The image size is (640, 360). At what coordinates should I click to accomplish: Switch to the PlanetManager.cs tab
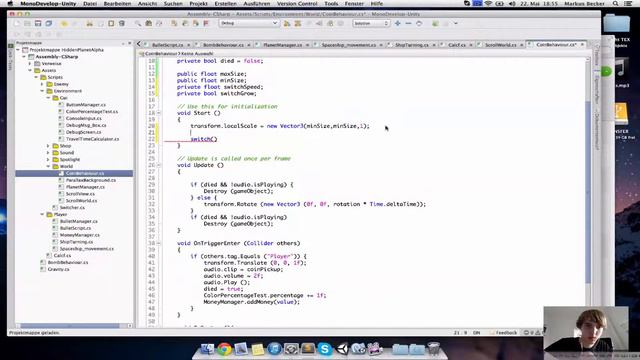[x=282, y=45]
